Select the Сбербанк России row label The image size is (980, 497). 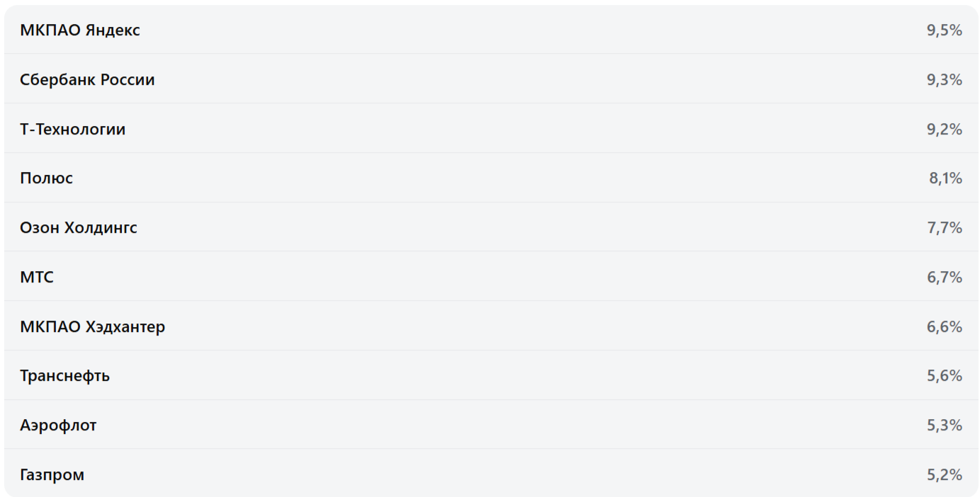87,80
